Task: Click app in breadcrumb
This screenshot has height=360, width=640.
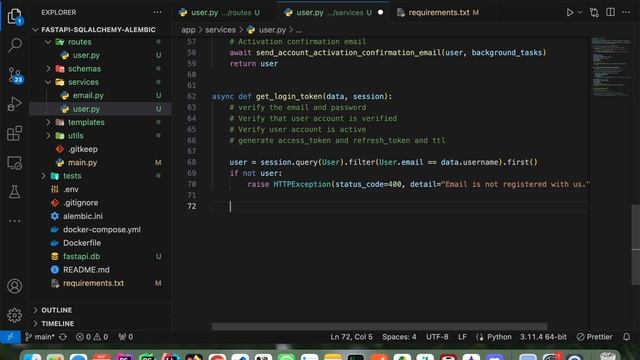Action: point(188,30)
